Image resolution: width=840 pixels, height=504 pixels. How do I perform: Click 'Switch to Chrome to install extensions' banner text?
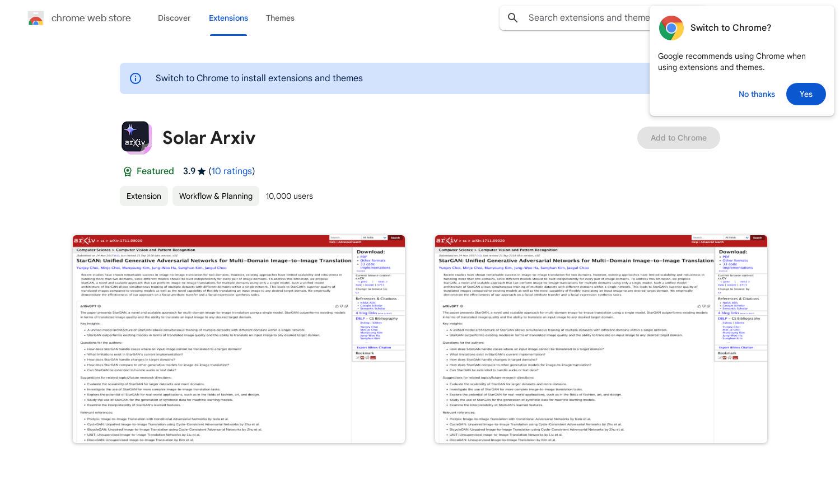pyautogui.click(x=259, y=78)
